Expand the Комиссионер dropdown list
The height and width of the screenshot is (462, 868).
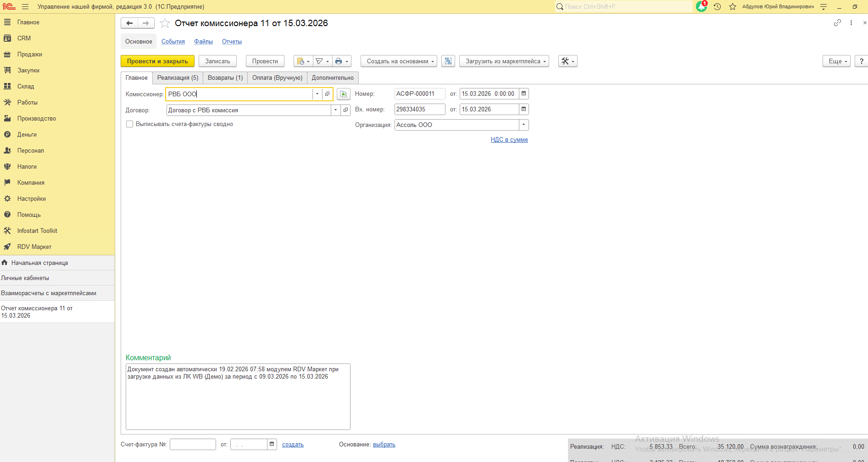coord(317,94)
